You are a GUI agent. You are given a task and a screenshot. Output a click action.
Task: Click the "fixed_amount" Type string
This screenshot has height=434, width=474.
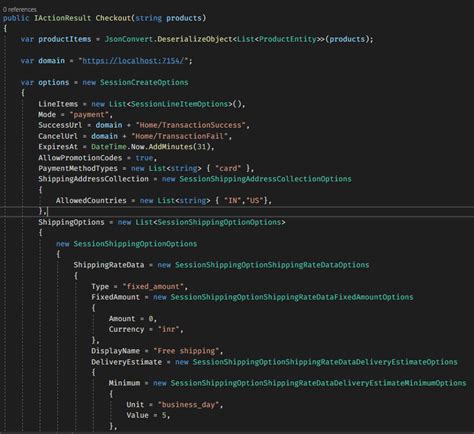[153, 287]
